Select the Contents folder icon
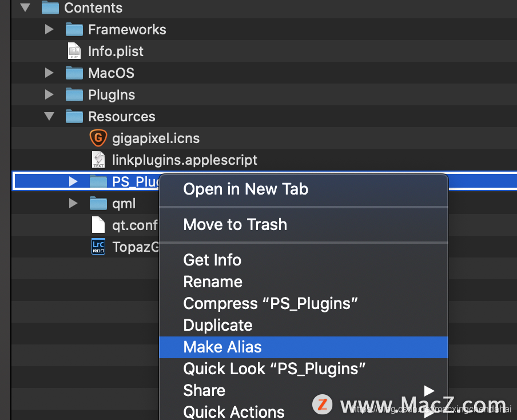517x420 pixels. tap(50, 7)
